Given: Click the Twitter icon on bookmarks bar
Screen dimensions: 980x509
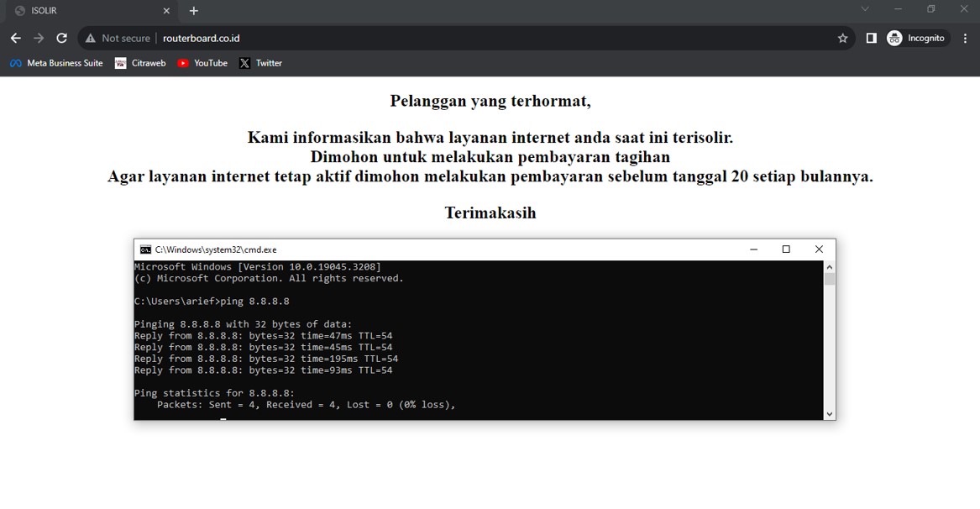Looking at the screenshot, I should pyautogui.click(x=244, y=63).
